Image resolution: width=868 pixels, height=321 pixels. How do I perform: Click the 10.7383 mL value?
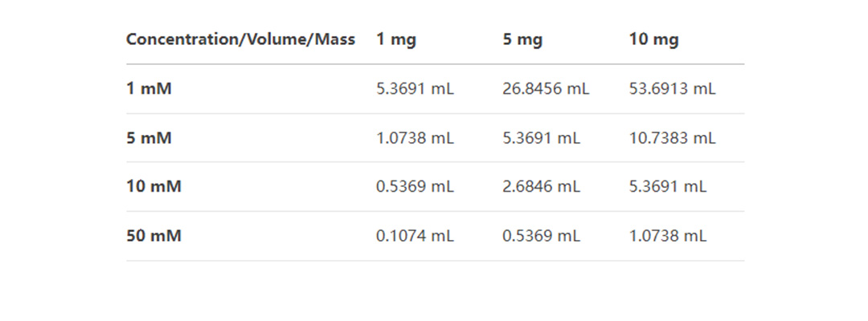[x=672, y=137]
